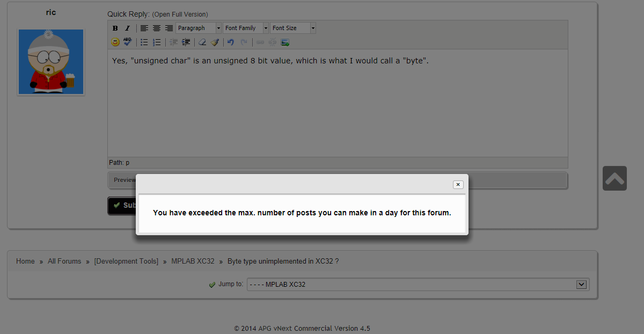644x334 pixels.
Task: Click the scroll-to-top arrow button
Action: pos(614,178)
